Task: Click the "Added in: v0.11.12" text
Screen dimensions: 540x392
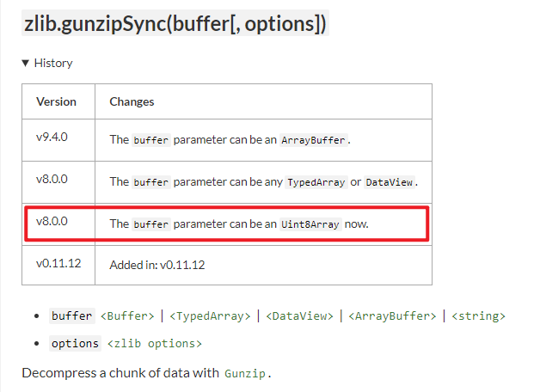Action: point(157,265)
